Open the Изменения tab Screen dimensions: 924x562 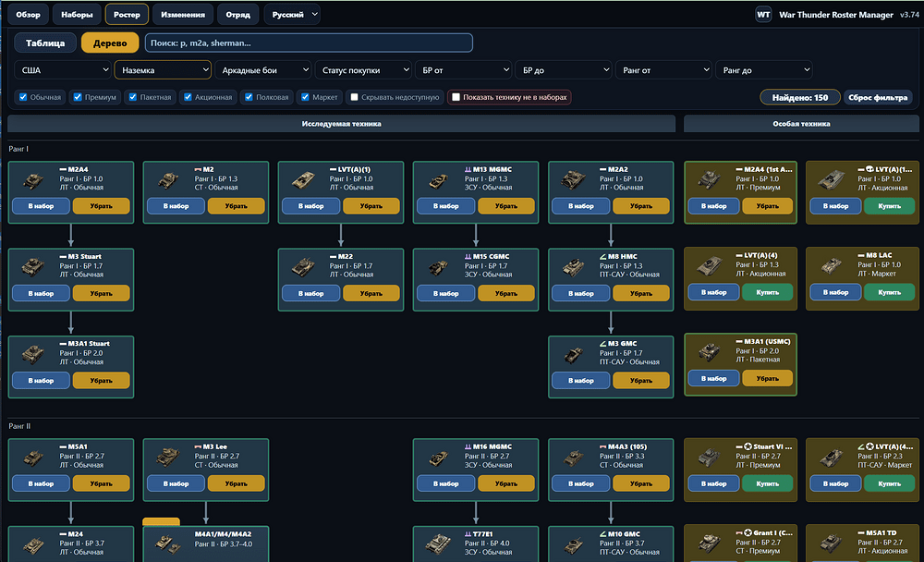[x=183, y=15]
